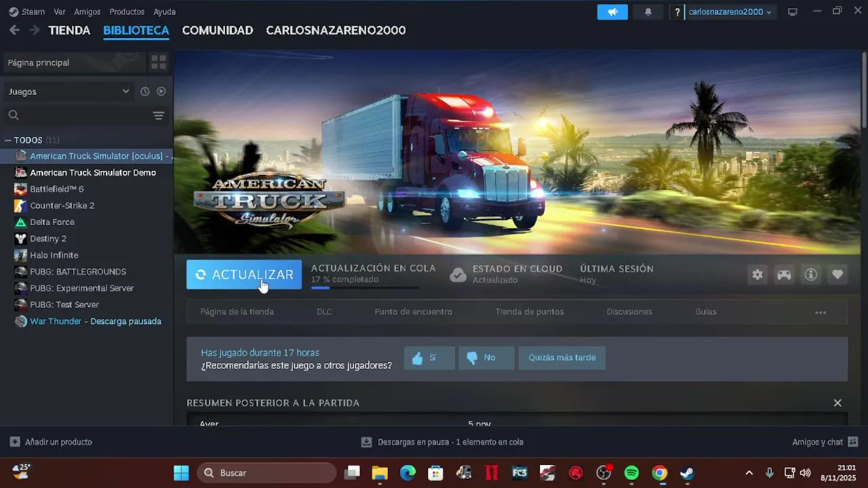The height and width of the screenshot is (488, 868).
Task: Select PUBG: Test Server
Action: click(x=87, y=304)
